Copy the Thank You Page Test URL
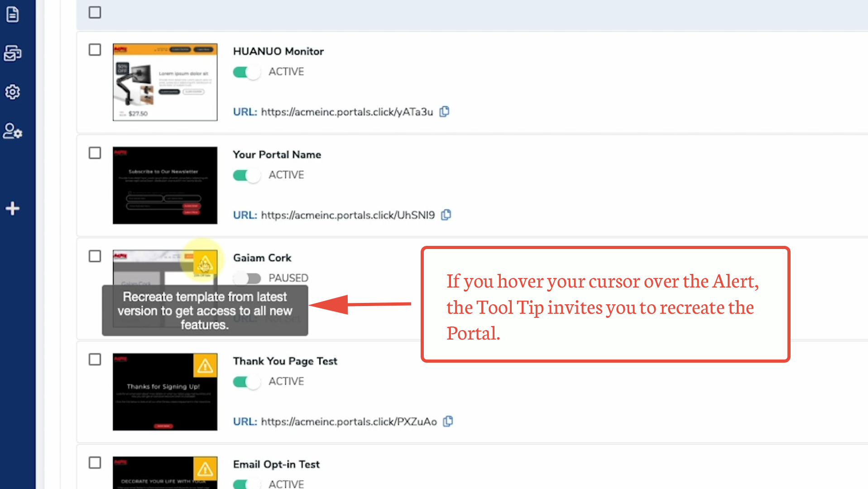 point(448,421)
